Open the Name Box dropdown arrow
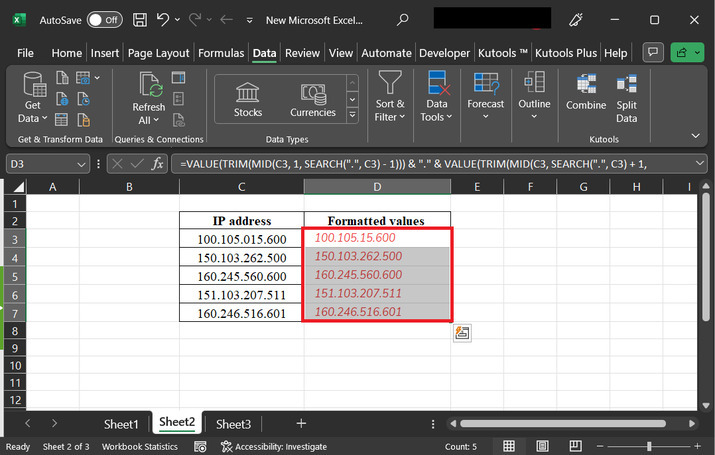This screenshot has height=455, width=715. click(x=82, y=164)
